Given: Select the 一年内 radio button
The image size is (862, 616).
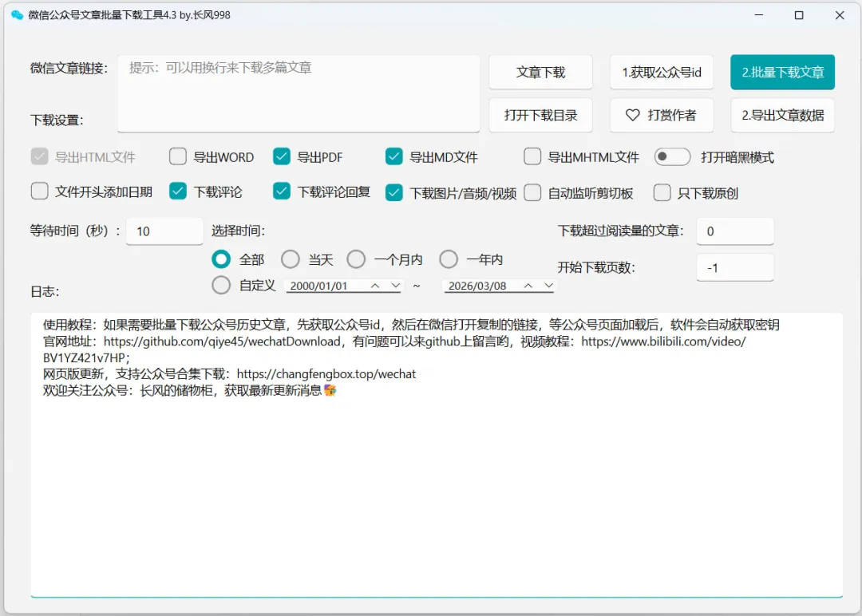Looking at the screenshot, I should click(x=449, y=259).
